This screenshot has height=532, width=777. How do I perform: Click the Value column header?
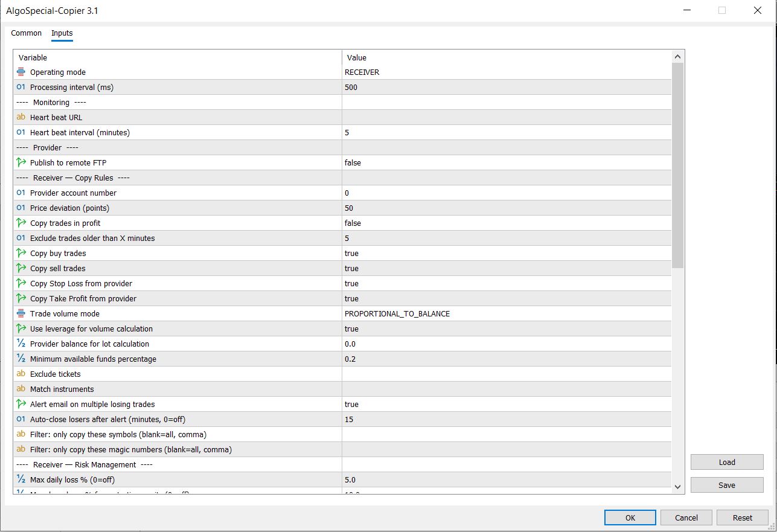pyautogui.click(x=507, y=57)
